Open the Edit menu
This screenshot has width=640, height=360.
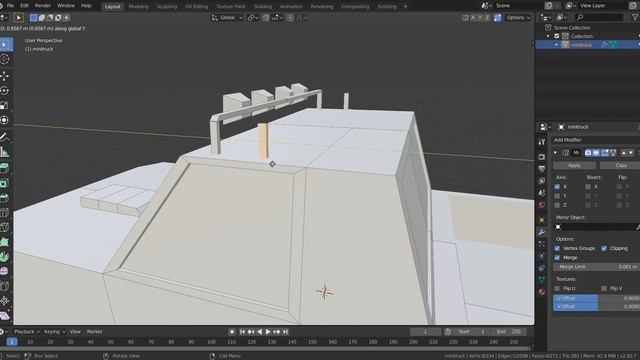coord(24,6)
